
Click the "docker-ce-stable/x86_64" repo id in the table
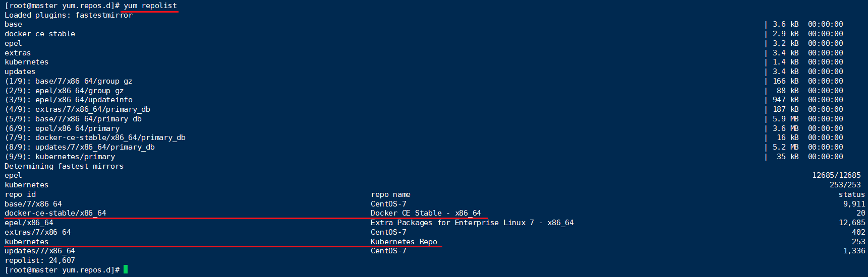tap(55, 213)
